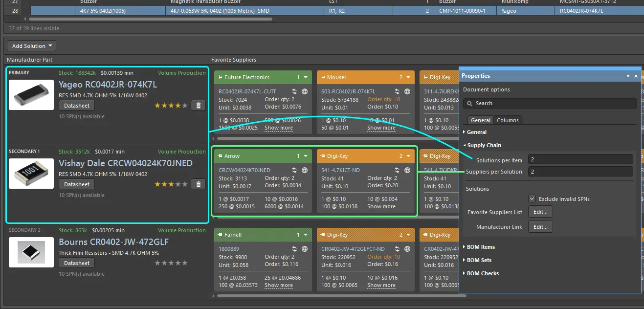Screen dimensions: 644x309
Task: Open the Properties panel options arrow
Action: click(x=628, y=76)
